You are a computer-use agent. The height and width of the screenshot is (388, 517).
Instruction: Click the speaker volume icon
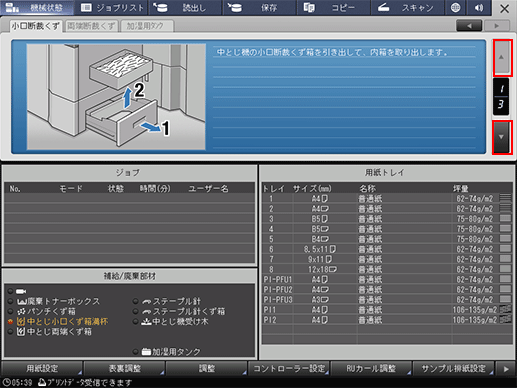coord(479,8)
